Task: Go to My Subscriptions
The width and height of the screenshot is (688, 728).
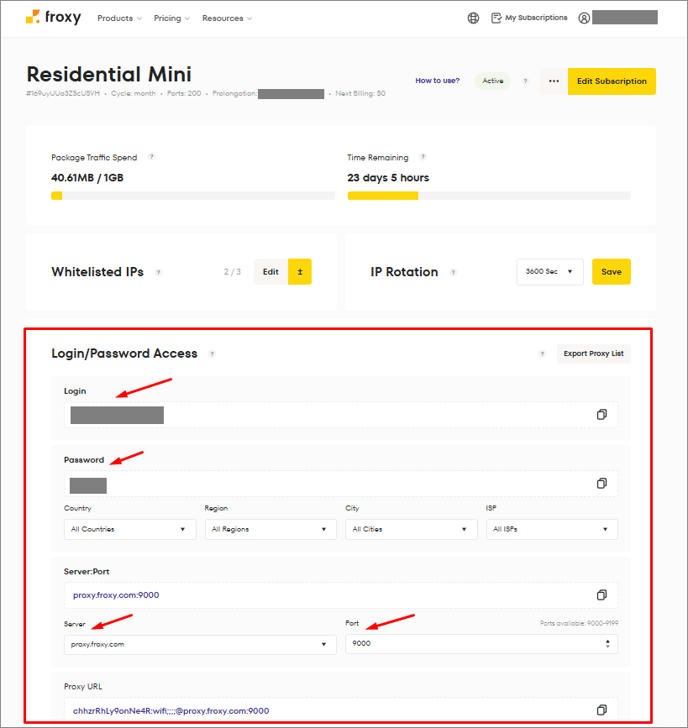Action: click(x=529, y=18)
